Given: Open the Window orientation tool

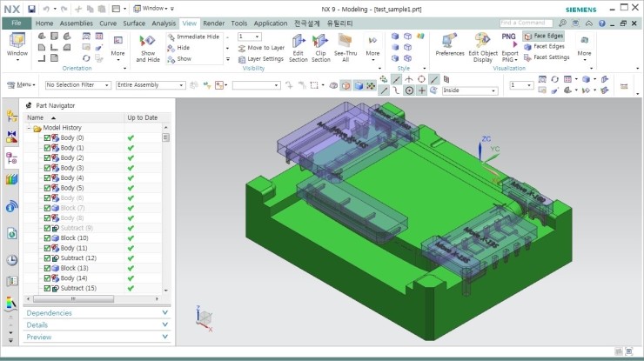Looking at the screenshot, I should pyautogui.click(x=17, y=46).
